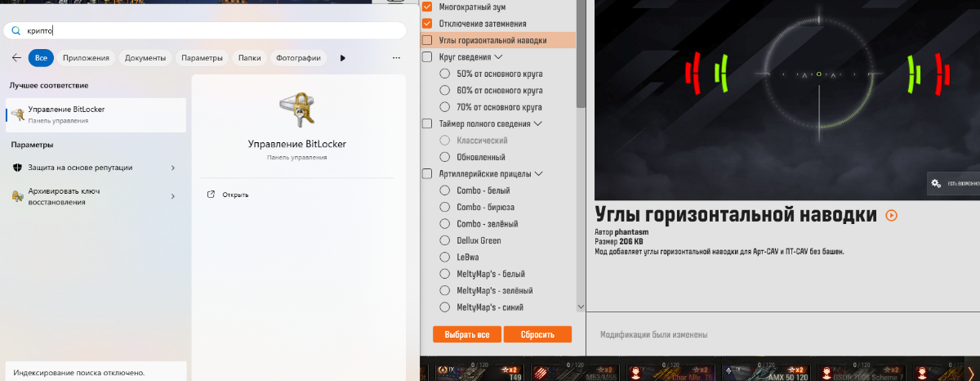Choose LeBwa artillery sight
This screenshot has width=980, height=381.
[445, 257]
